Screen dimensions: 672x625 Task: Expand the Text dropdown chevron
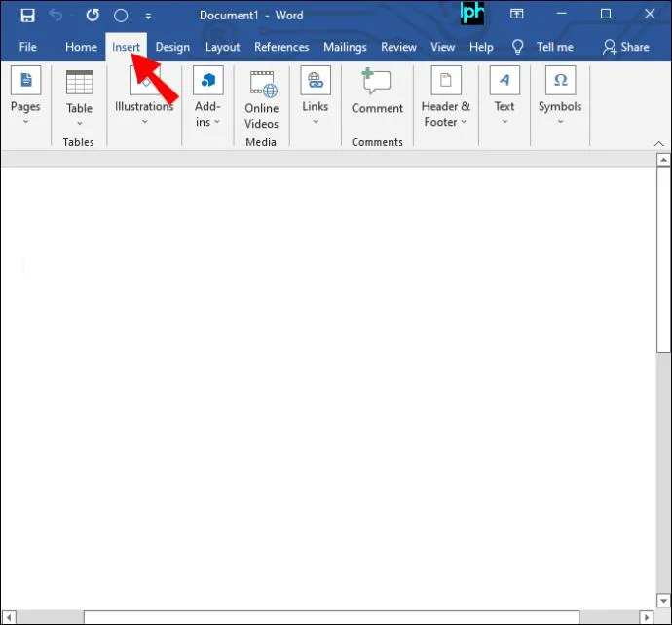pyautogui.click(x=504, y=122)
